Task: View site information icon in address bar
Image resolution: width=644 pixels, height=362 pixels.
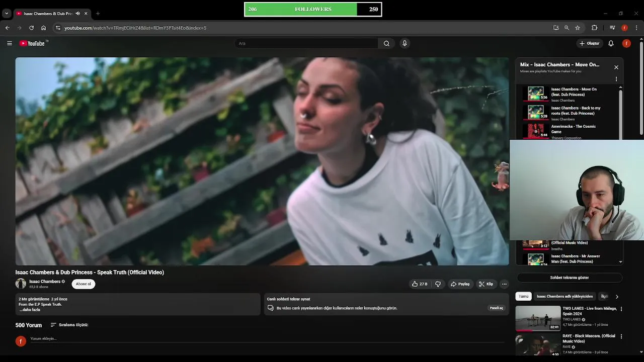Action: (x=58, y=28)
